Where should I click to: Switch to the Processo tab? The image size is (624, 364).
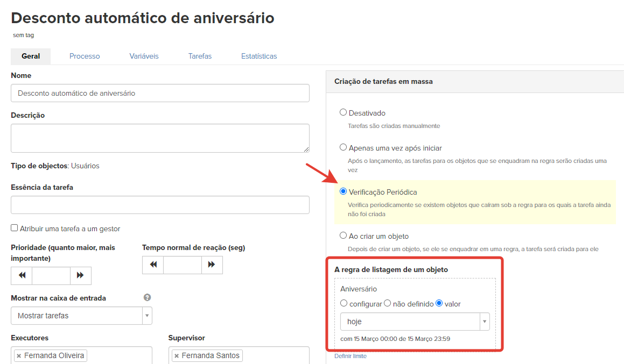tap(85, 56)
